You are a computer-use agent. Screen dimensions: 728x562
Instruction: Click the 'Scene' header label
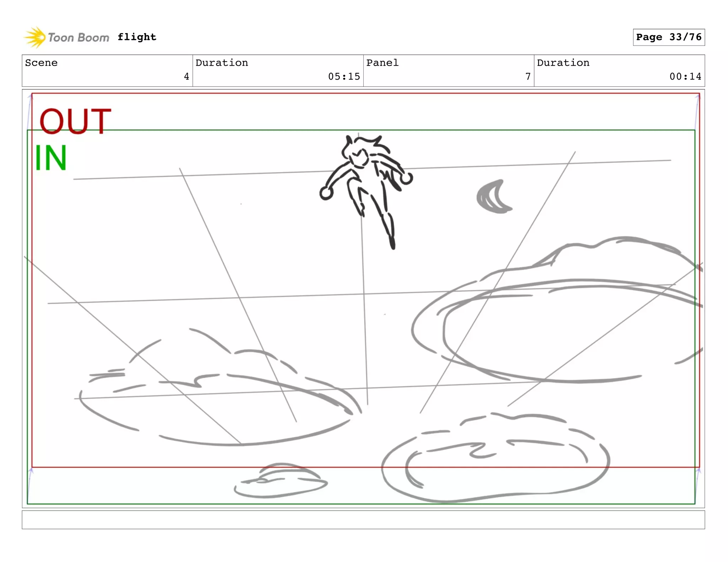coord(41,63)
